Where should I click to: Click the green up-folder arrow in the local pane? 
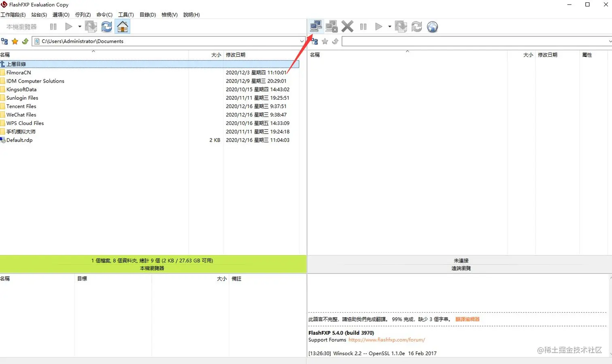tap(25, 41)
